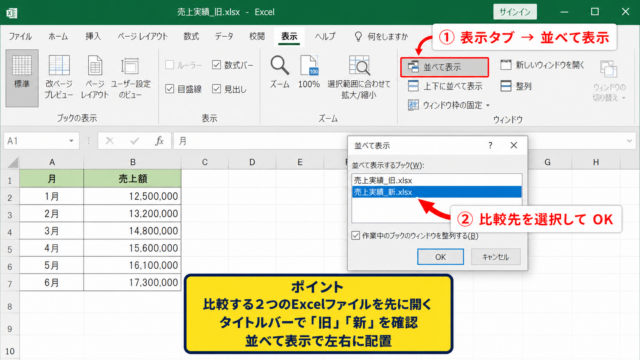Select 売上実績_旧.xlsx in list
The height and width of the screenshot is (360, 640).
[436, 180]
